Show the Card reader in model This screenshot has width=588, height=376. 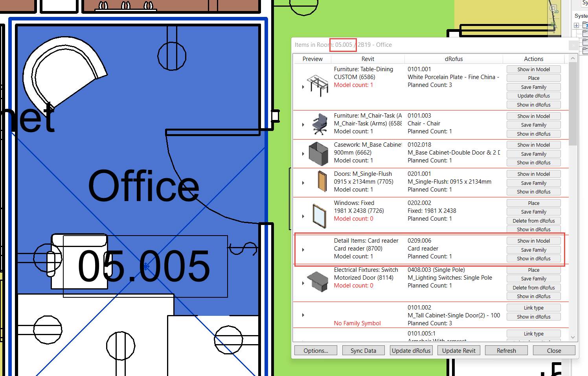coord(533,241)
